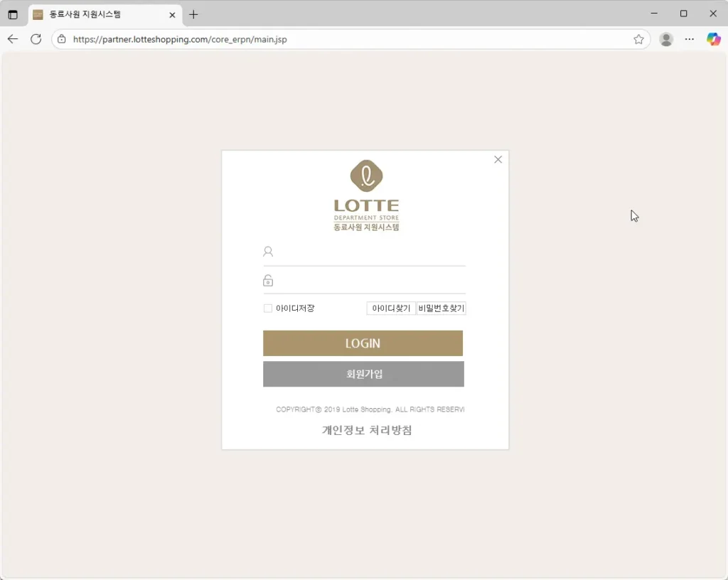Screen dimensions: 728x580
Task: Open a new tab with plus button
Action: click(193, 14)
